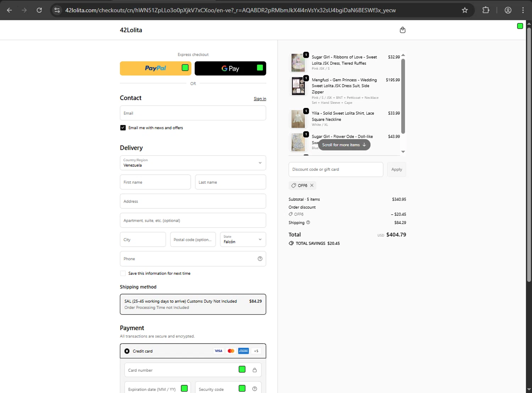Open the browser profile icon

tap(508, 10)
